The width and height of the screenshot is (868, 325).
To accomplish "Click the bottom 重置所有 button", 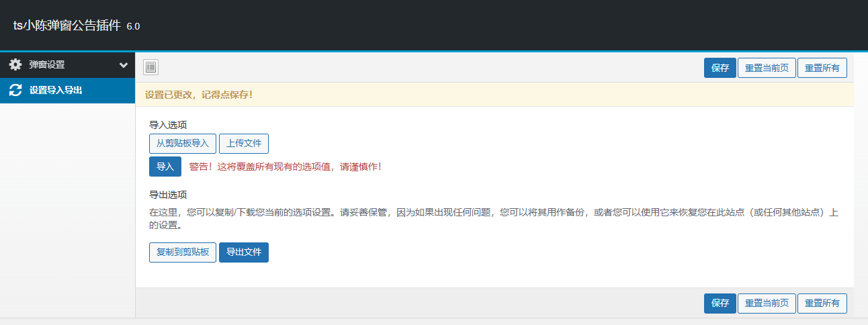I will point(822,304).
